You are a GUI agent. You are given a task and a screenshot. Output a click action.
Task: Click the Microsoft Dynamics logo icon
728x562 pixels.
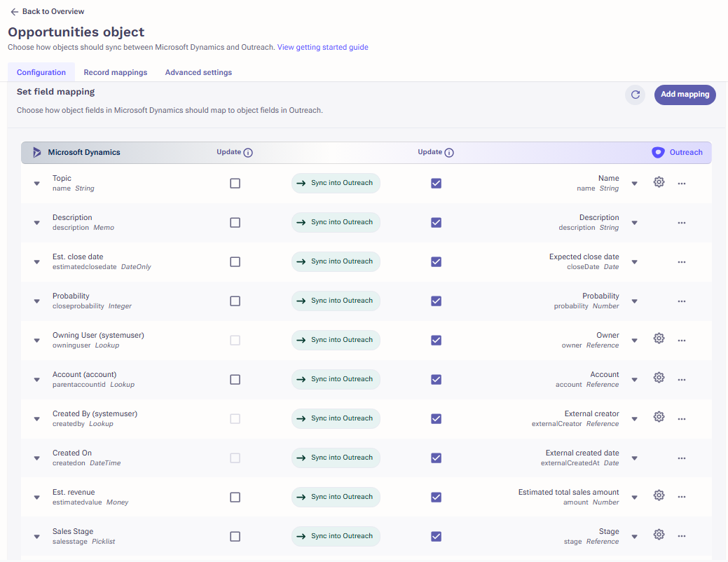pyautogui.click(x=36, y=152)
